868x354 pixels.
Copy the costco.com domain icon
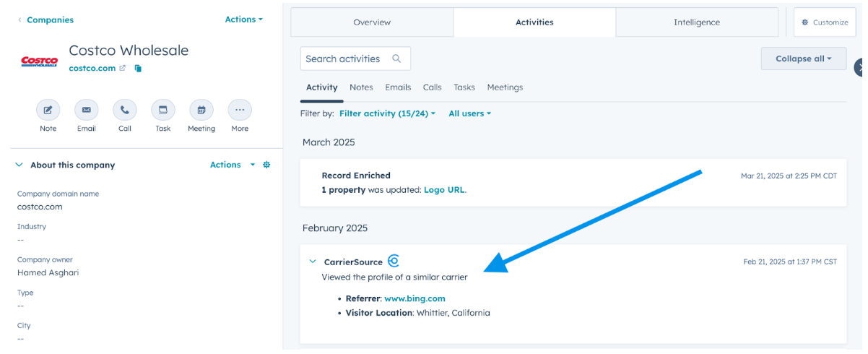138,68
